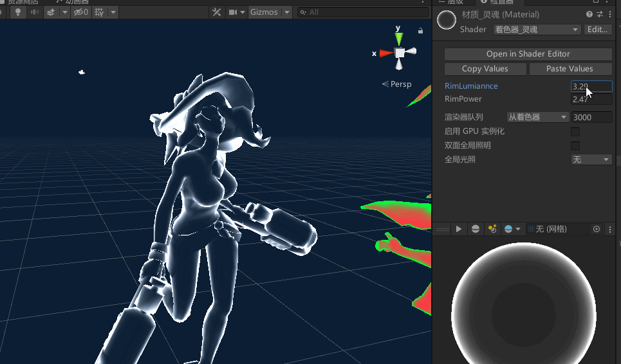Click RimLumiannce value field

[591, 86]
